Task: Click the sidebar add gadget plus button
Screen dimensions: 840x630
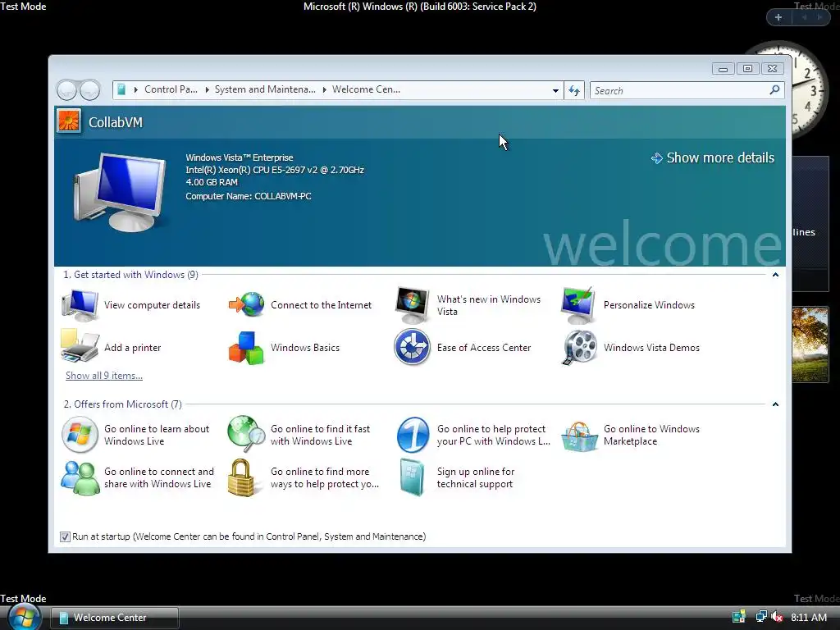Action: 778,17
